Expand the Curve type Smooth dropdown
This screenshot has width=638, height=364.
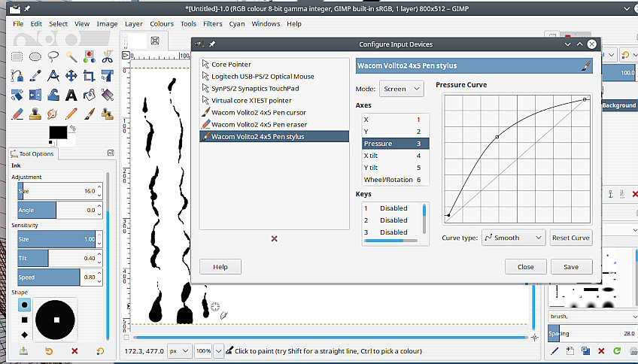click(x=513, y=238)
